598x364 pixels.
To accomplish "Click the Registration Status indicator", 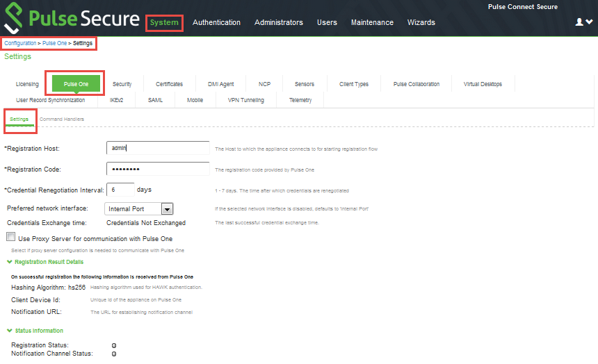I will coord(113,345).
